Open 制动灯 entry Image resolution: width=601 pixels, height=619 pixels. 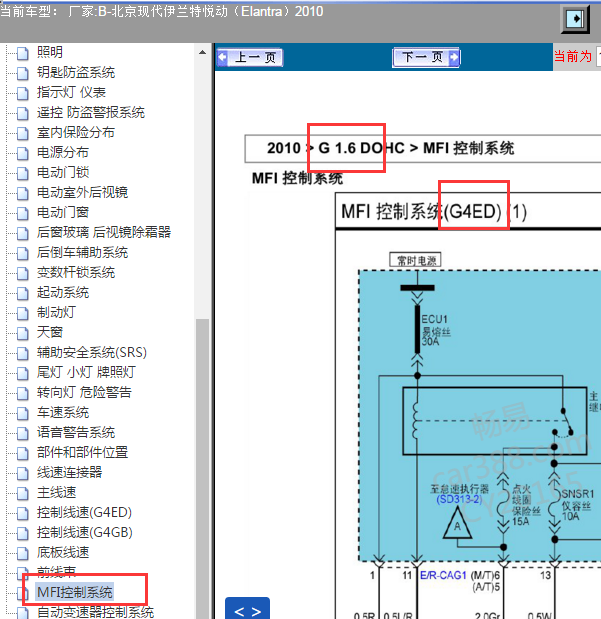(56, 313)
